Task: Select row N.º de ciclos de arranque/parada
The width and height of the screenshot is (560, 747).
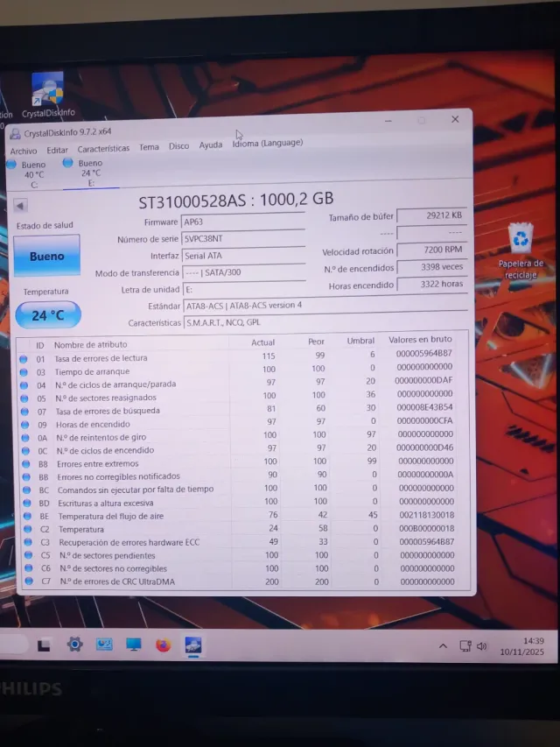Action: click(x=243, y=383)
